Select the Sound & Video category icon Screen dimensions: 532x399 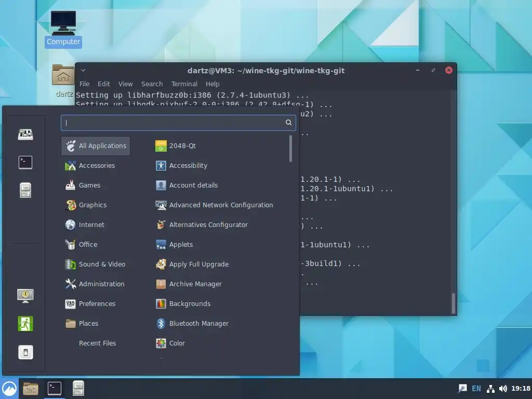[x=70, y=264]
